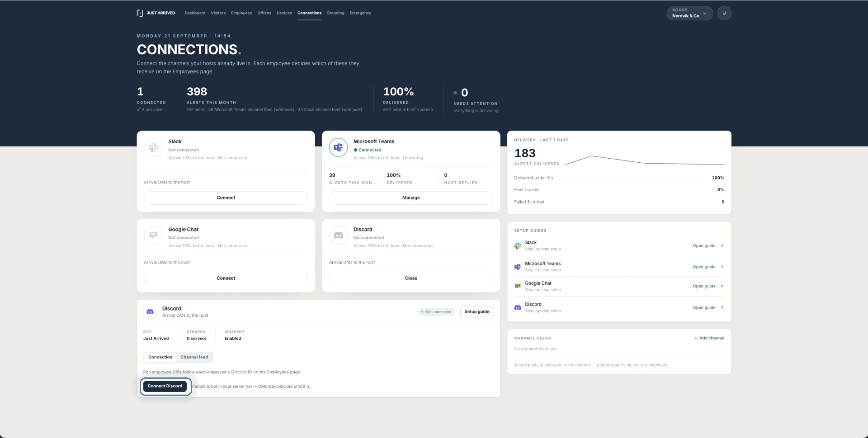Click the Microsoft Teams card logo icon
The width and height of the screenshot is (868, 438).
tap(338, 147)
